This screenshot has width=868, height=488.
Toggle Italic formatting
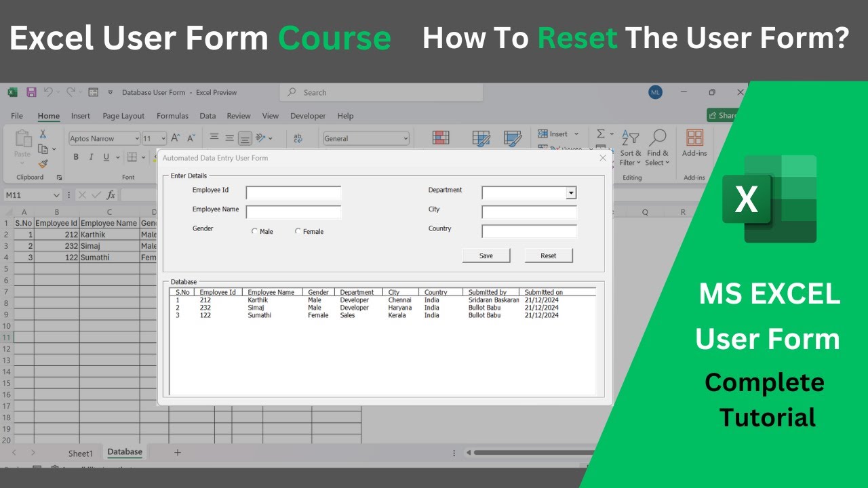click(x=91, y=157)
